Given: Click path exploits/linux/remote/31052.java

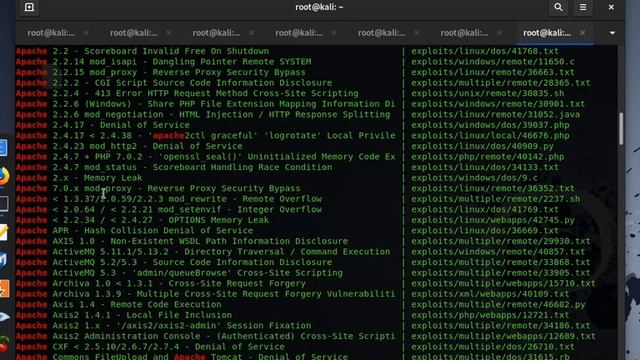Looking at the screenshot, I should [496, 115].
